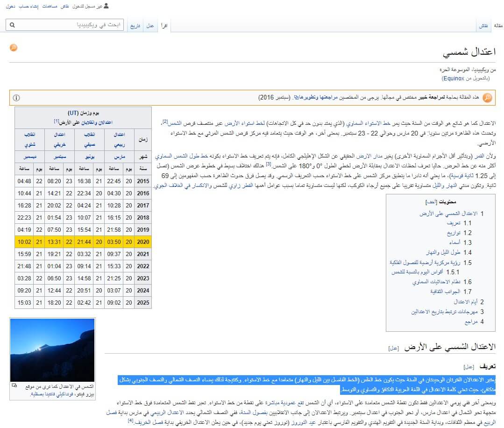The image size is (504, 428).
Task: Switch to the نقاش talk tab
Action: coord(483,26)
